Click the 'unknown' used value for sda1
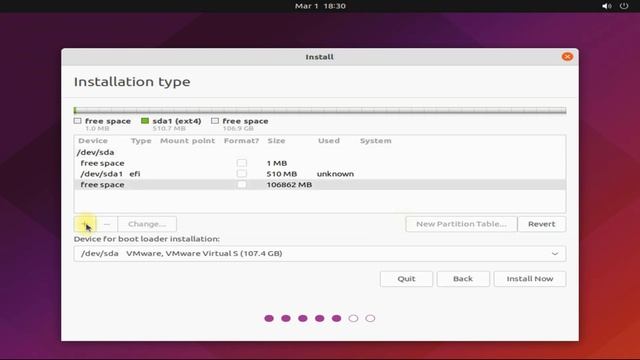Viewport: 640px width, 360px height. pyautogui.click(x=335, y=173)
